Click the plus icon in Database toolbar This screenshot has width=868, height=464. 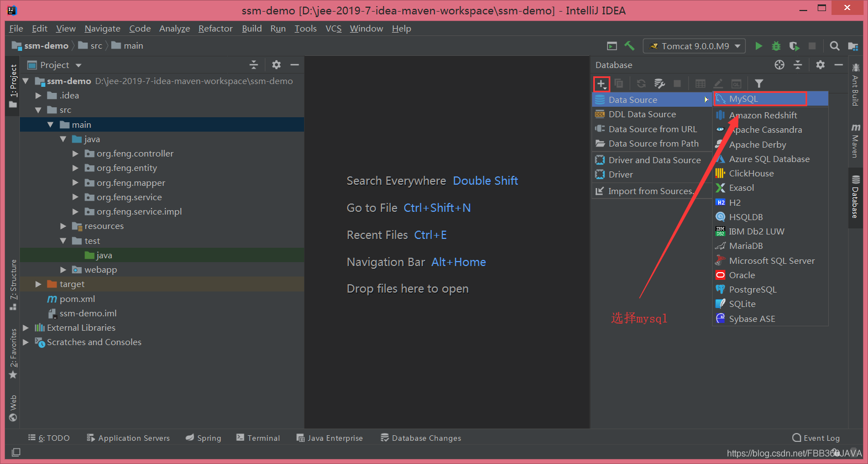602,84
